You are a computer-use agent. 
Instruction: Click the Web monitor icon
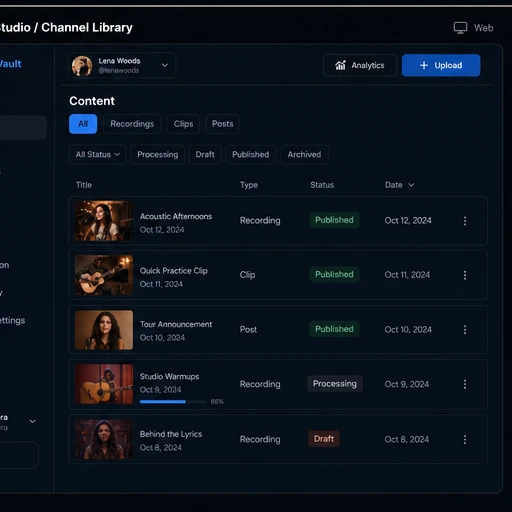tap(460, 28)
